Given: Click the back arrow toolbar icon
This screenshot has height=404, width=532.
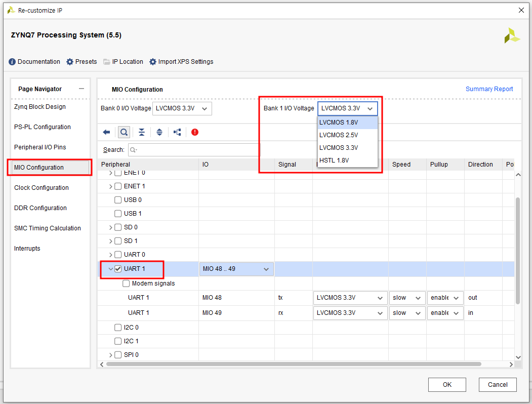Looking at the screenshot, I should point(106,132).
